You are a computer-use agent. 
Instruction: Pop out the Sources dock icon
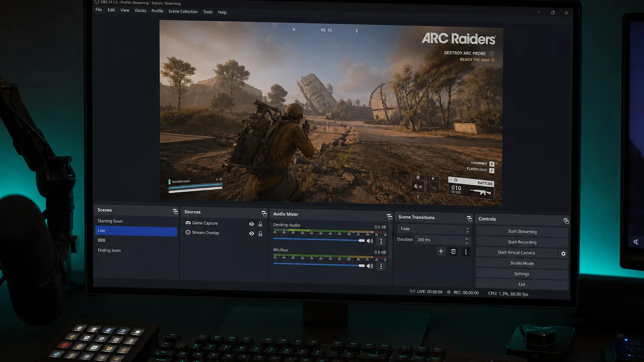tap(264, 214)
